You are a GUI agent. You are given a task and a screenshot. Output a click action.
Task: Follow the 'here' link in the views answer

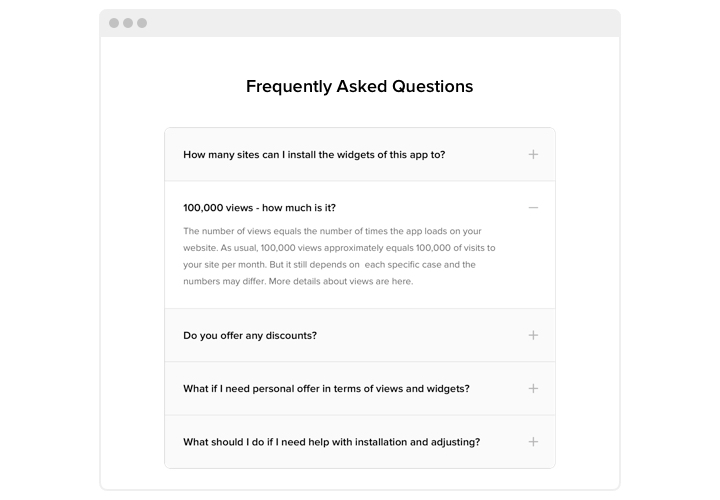point(402,281)
